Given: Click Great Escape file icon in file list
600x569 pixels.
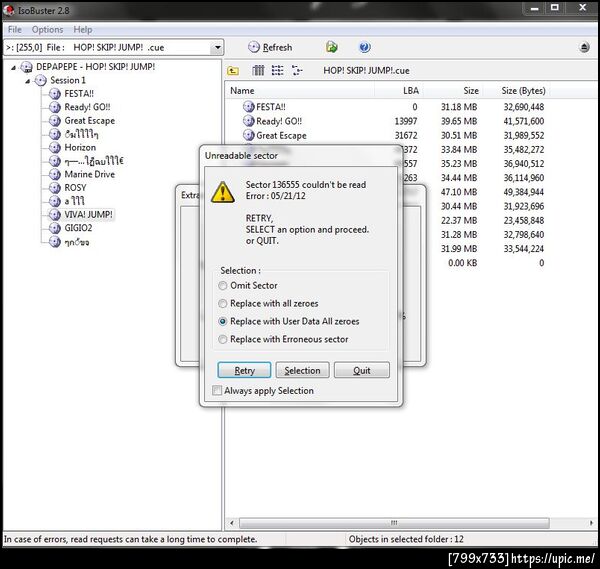Looking at the screenshot, I should (249, 135).
